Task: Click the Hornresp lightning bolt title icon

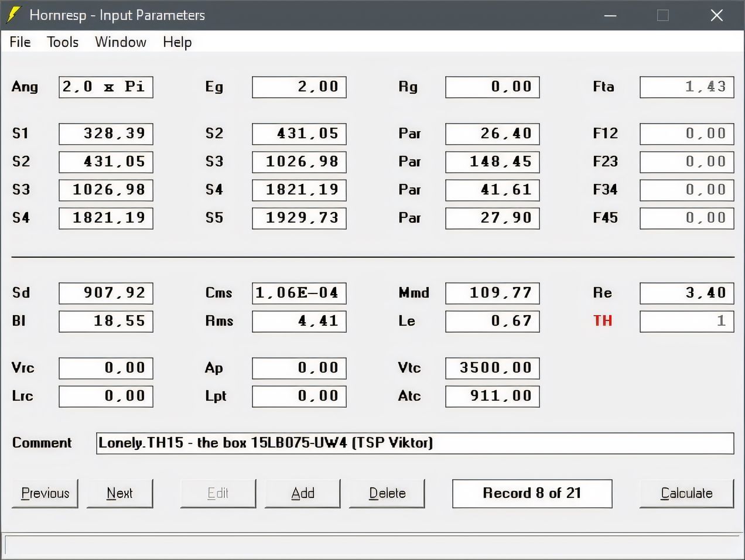Action: (x=13, y=15)
